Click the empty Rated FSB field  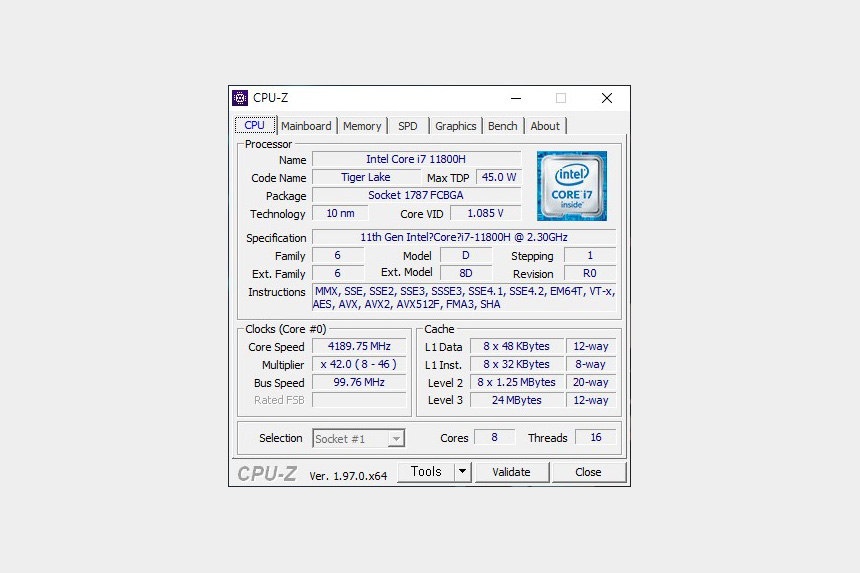359,400
